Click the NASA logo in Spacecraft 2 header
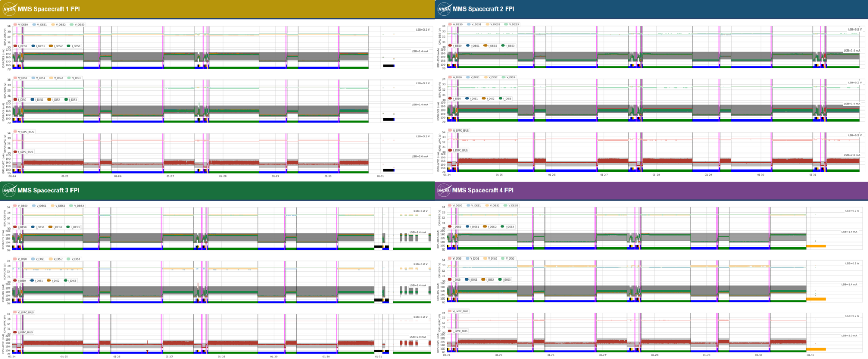868x359 pixels. tap(444, 9)
